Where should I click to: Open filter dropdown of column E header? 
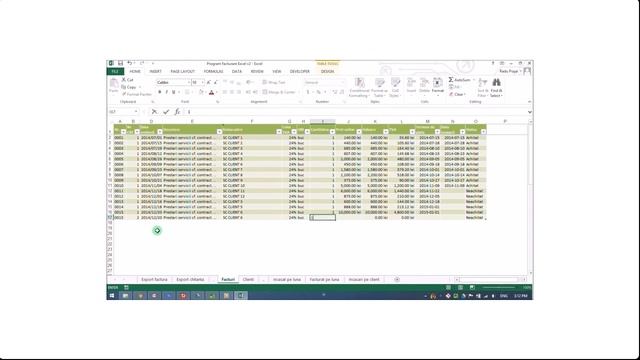(x=219, y=132)
